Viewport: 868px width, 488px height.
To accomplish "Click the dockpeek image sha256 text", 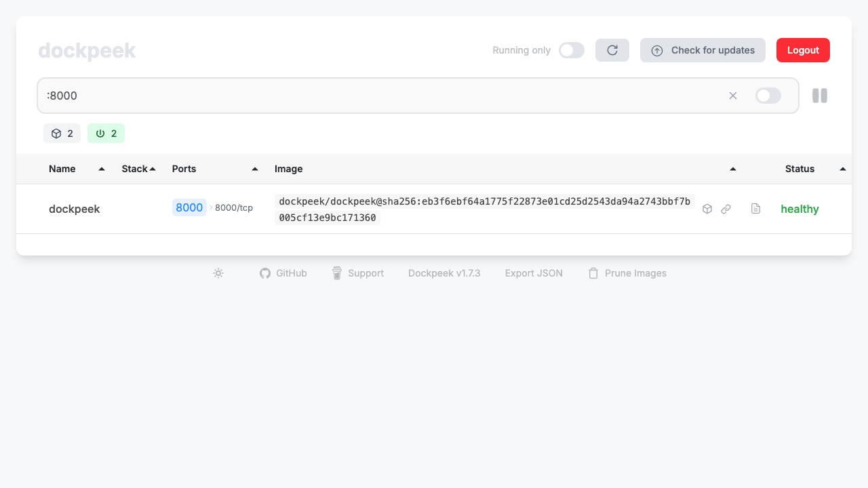I will click(484, 209).
